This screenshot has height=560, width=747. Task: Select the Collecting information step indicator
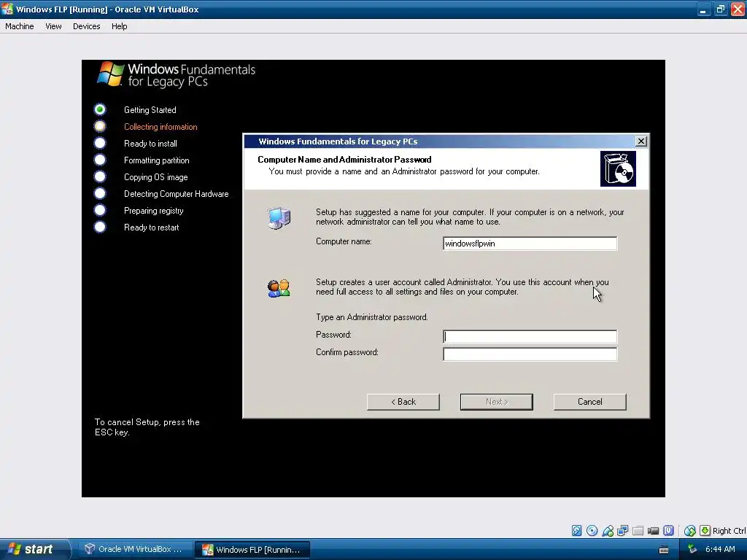[99, 126]
